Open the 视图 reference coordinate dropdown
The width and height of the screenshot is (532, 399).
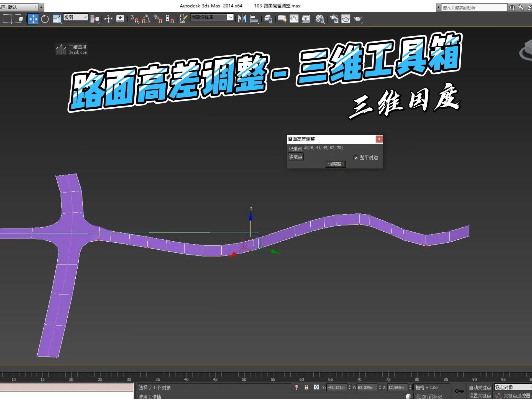[x=75, y=17]
